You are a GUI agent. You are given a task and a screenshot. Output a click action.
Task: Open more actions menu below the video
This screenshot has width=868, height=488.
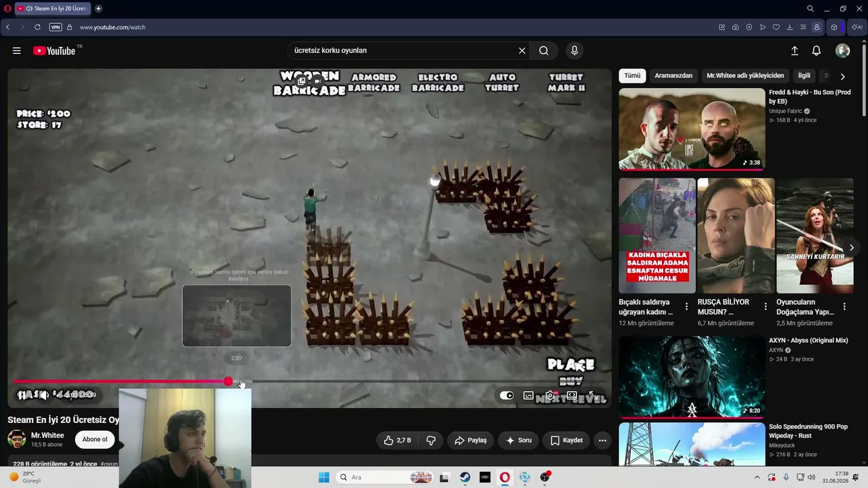602,441
